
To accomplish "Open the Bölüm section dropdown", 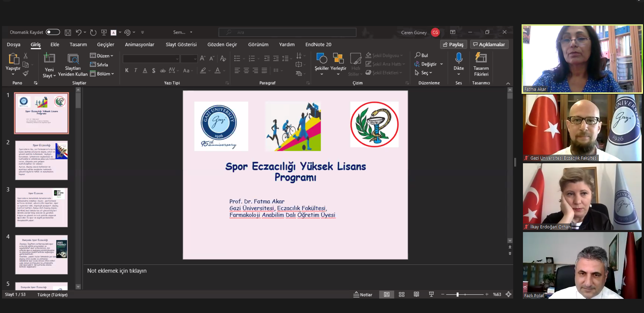I will tap(102, 74).
